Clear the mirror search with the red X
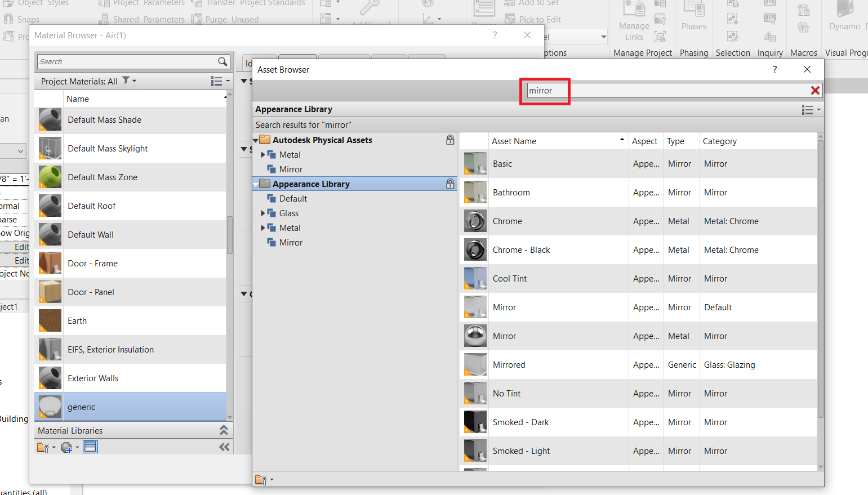 [815, 90]
